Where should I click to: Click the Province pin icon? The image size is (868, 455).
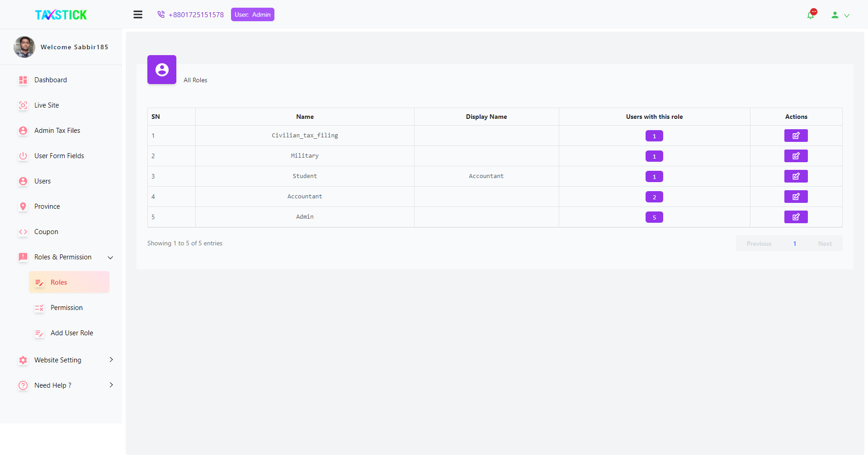(x=23, y=206)
